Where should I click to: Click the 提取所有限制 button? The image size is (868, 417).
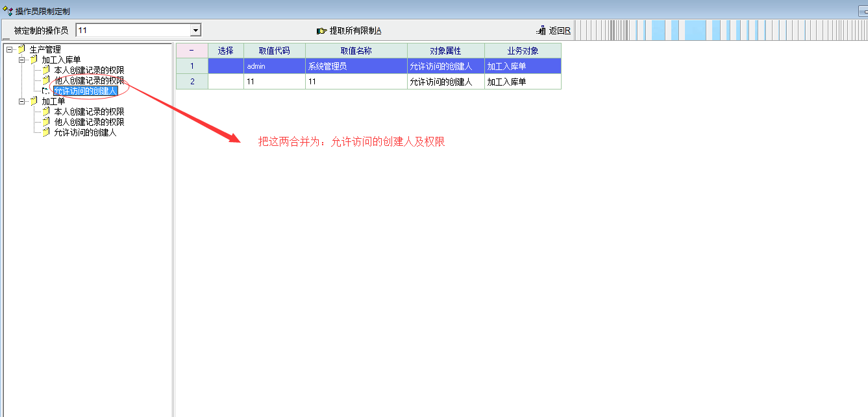(x=354, y=30)
